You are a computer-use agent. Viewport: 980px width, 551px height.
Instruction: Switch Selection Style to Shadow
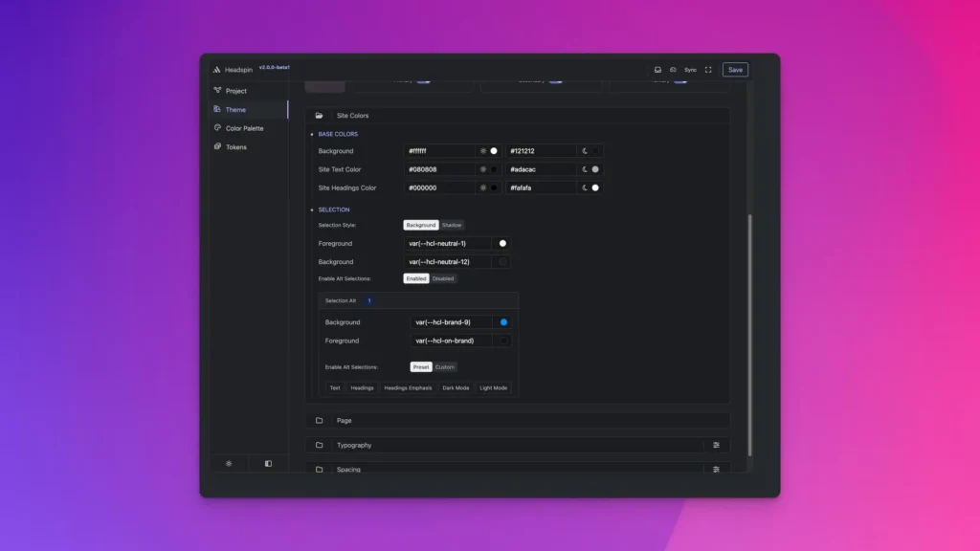452,225
